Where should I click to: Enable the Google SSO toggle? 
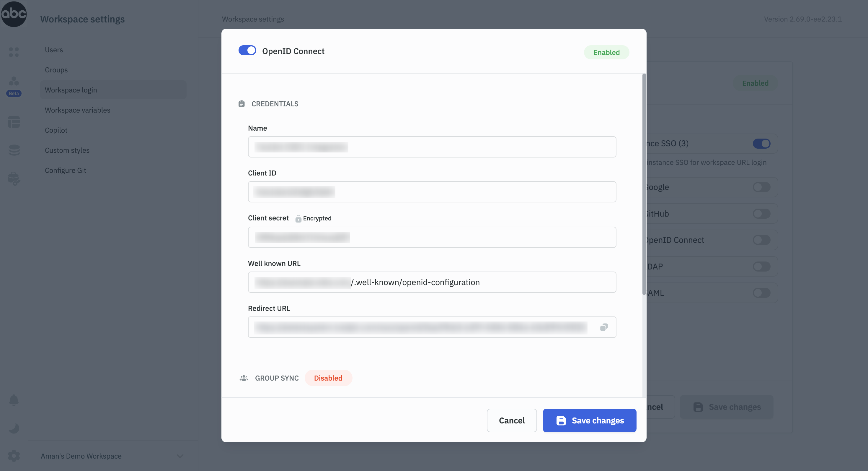pos(761,187)
